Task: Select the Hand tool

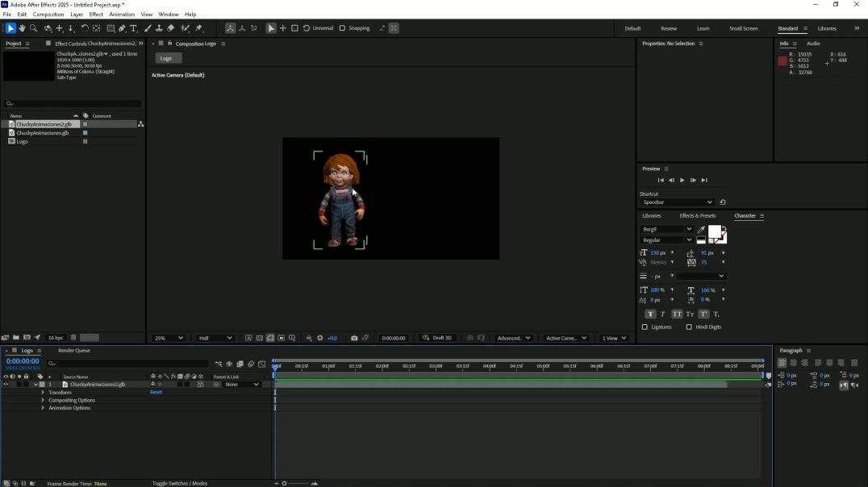Action: pyautogui.click(x=22, y=28)
